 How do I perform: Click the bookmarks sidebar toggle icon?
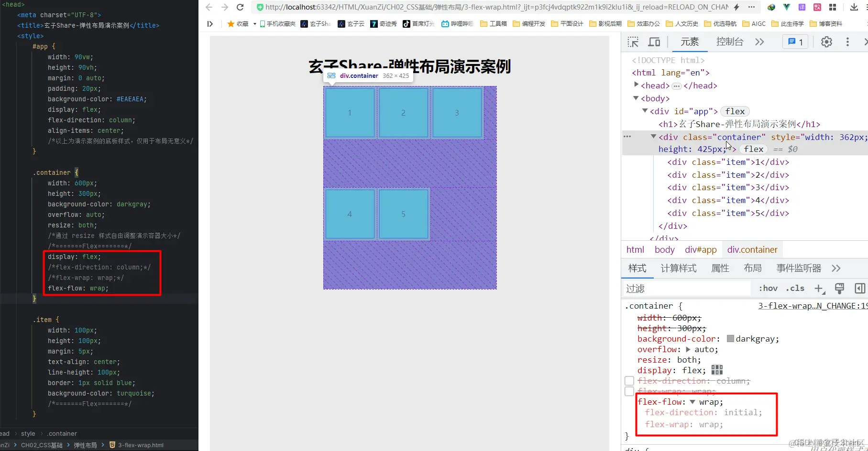tap(210, 24)
